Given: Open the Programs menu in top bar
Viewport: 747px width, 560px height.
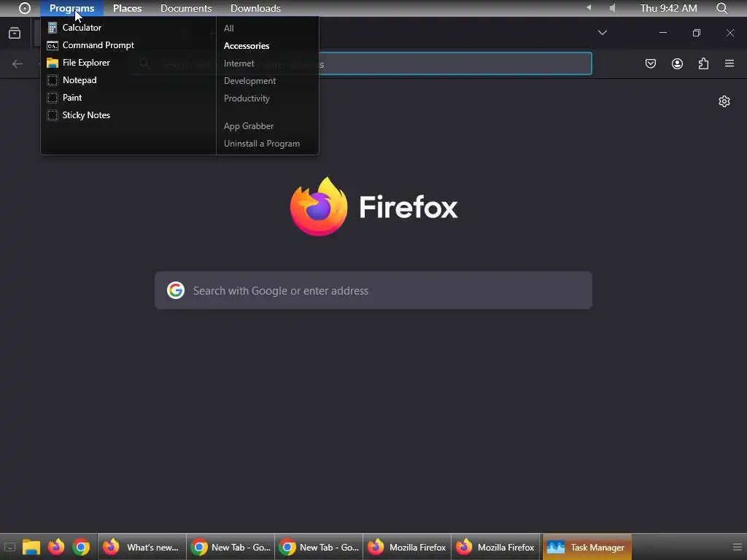Looking at the screenshot, I should (72, 8).
